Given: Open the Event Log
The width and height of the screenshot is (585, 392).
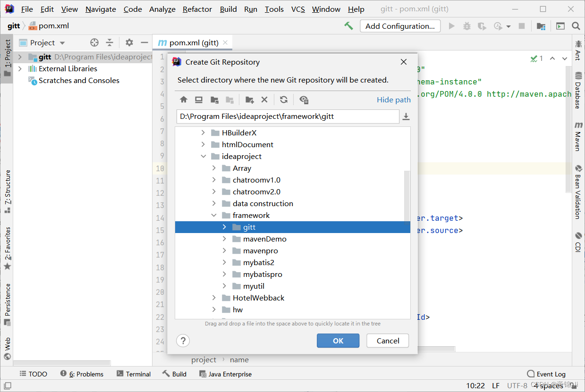Looking at the screenshot, I should 546,374.
